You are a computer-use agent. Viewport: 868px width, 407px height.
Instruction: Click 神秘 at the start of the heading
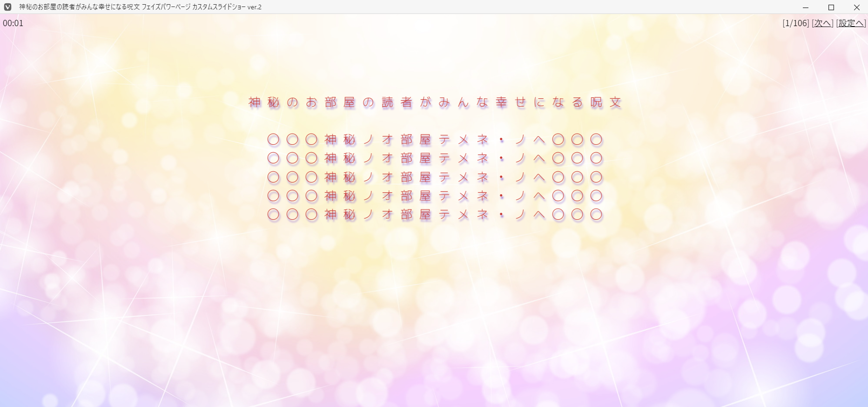tap(264, 102)
